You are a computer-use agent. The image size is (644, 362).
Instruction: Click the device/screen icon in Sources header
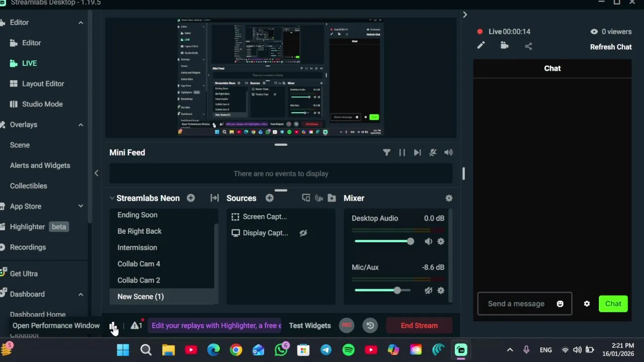(x=306, y=198)
